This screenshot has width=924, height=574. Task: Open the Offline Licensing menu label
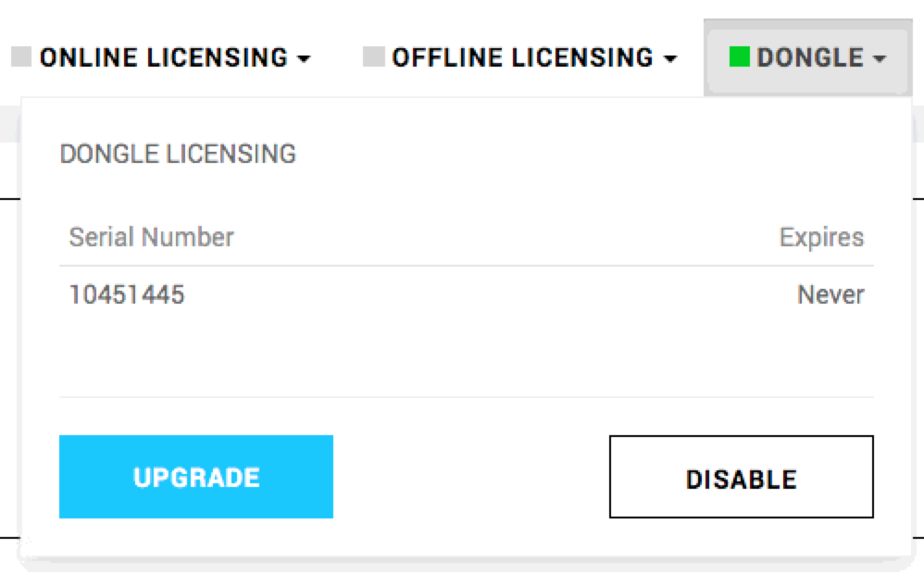523,57
